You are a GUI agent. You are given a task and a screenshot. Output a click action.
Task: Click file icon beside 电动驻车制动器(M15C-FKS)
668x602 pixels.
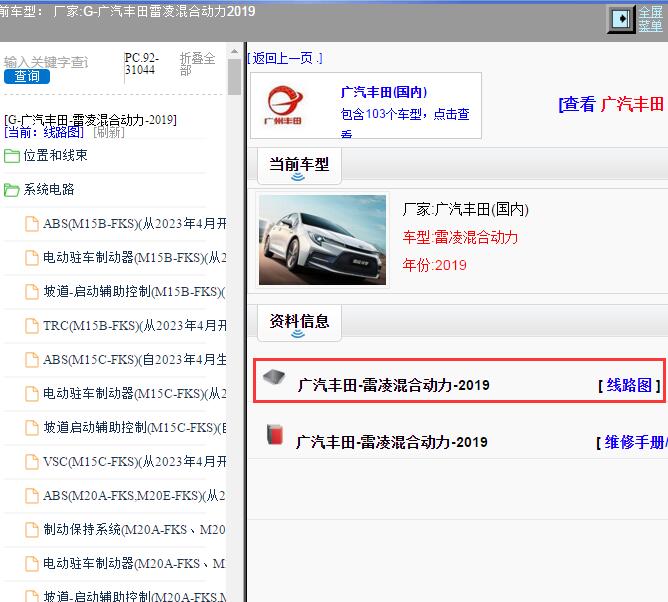[x=32, y=394]
